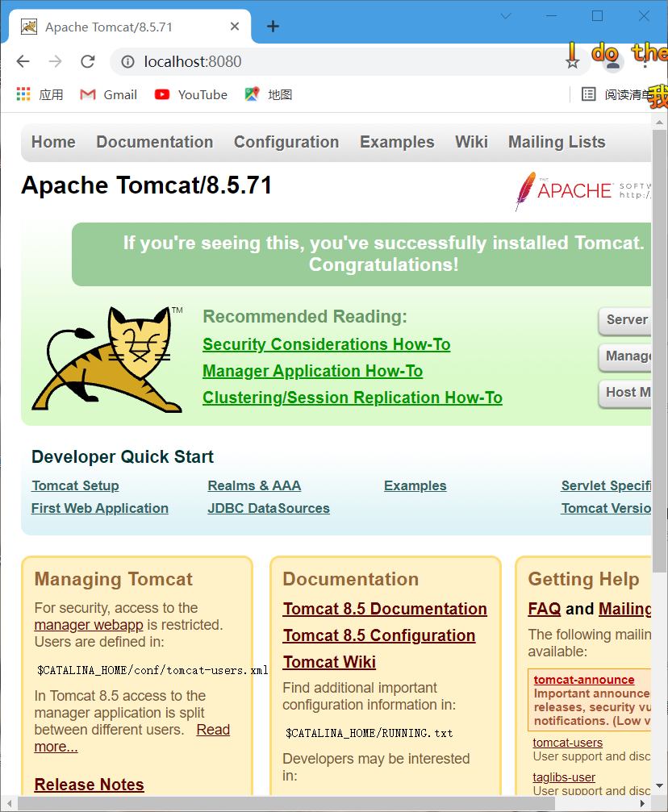Open Release Notes link

89,785
